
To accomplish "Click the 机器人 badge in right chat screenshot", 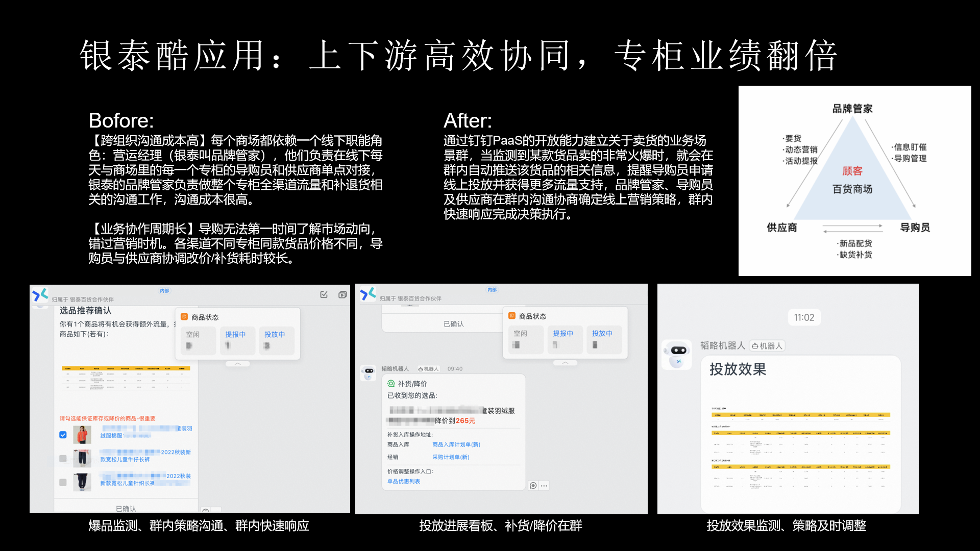I will (x=767, y=346).
